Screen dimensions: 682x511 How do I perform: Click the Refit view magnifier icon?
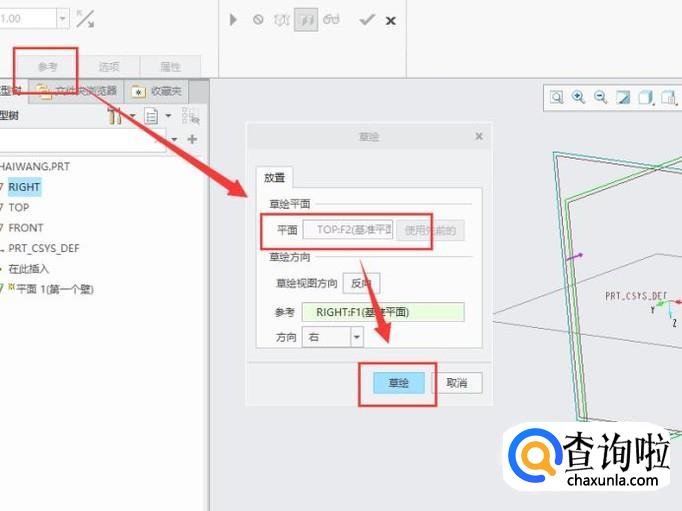556,97
